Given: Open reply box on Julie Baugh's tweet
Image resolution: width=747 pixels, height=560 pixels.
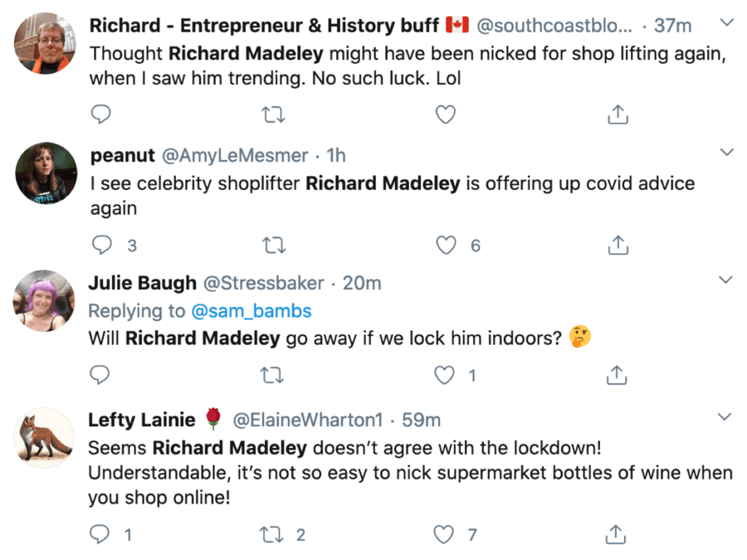Looking at the screenshot, I should (100, 376).
